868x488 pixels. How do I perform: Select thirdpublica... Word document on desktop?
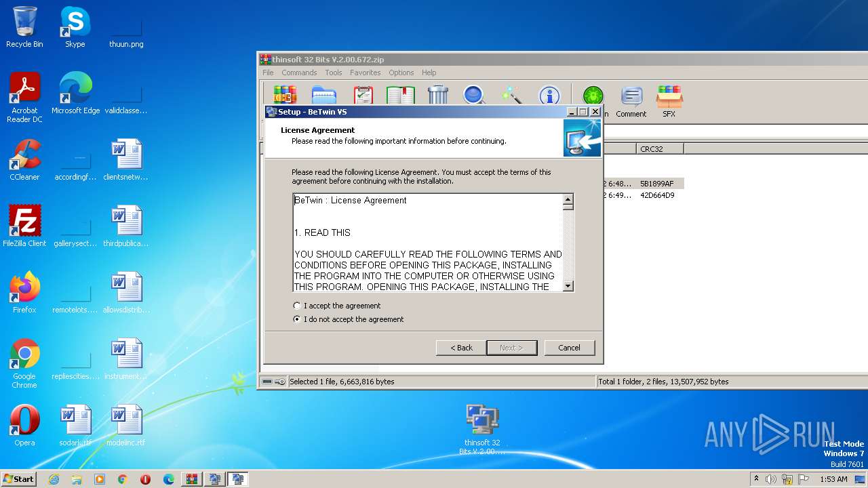pyautogui.click(x=126, y=226)
